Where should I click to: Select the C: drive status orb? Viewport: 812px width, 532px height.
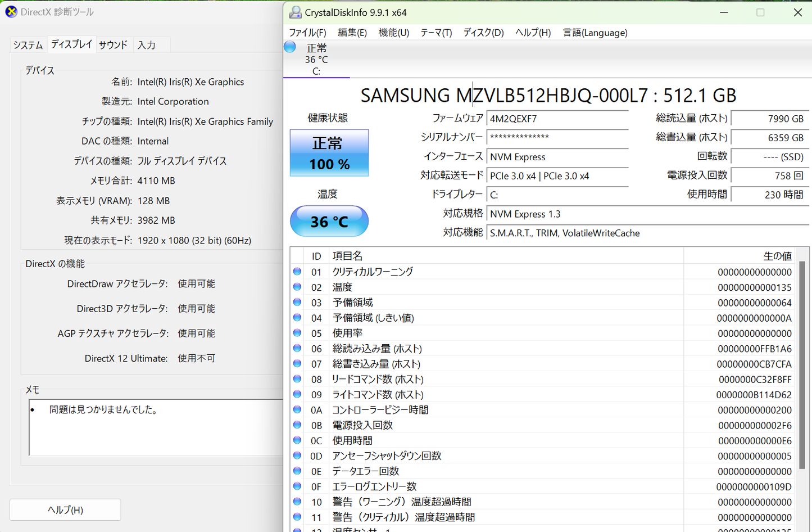[290, 47]
